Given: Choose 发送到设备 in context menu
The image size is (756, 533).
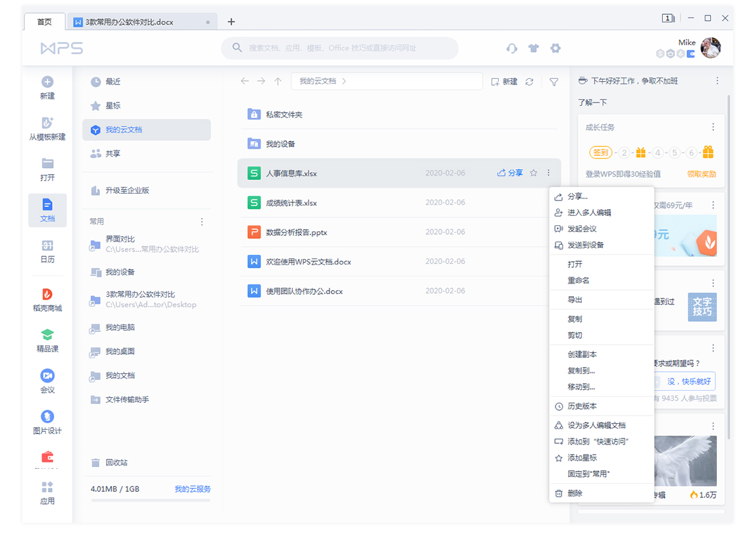Looking at the screenshot, I should (601, 246).
